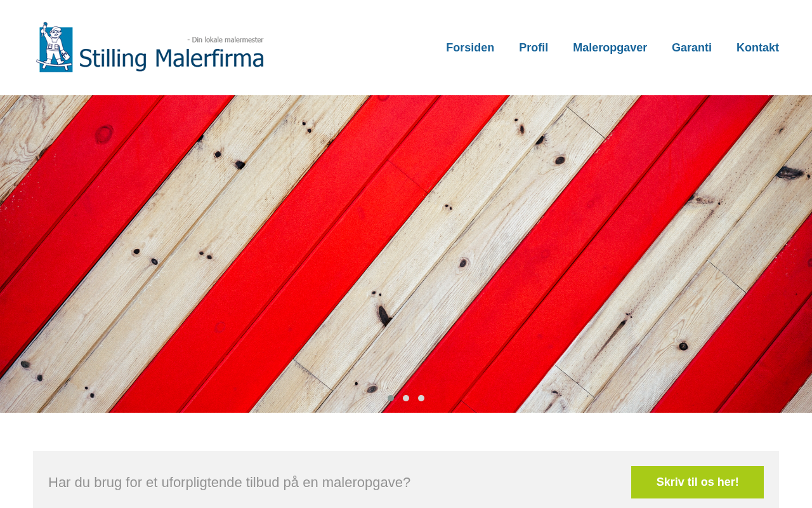Click the word 'Stilling' in the logo
812x508 pixels.
112,59
